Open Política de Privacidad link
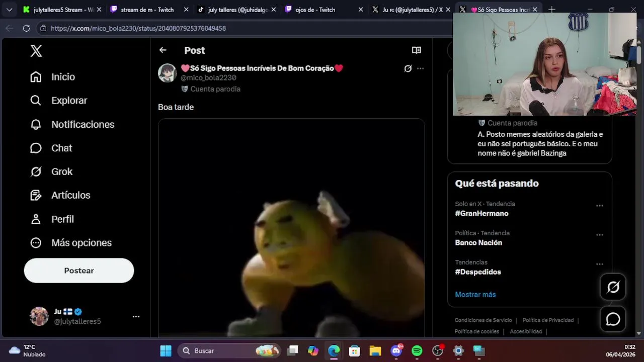Image resolution: width=644 pixels, height=362 pixels. [x=548, y=320]
